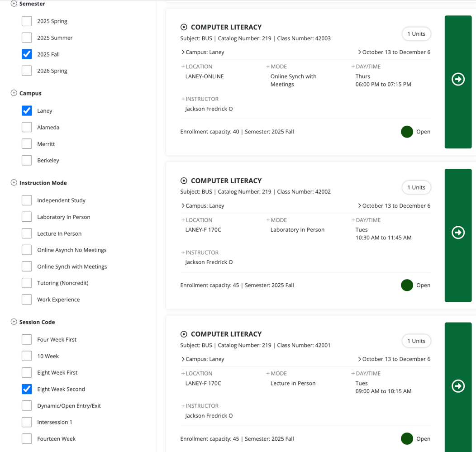
Task: Open class 42001 details arrow icon
Action: tap(458, 386)
